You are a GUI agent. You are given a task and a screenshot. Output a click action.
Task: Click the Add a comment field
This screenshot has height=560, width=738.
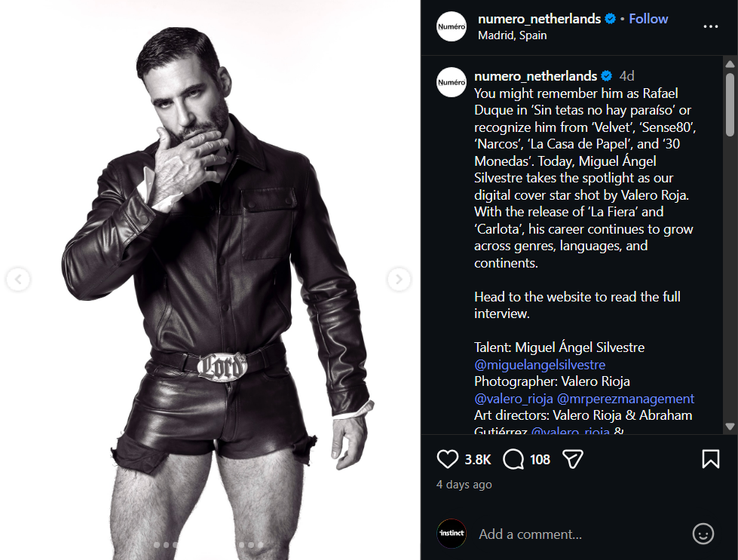click(x=573, y=534)
